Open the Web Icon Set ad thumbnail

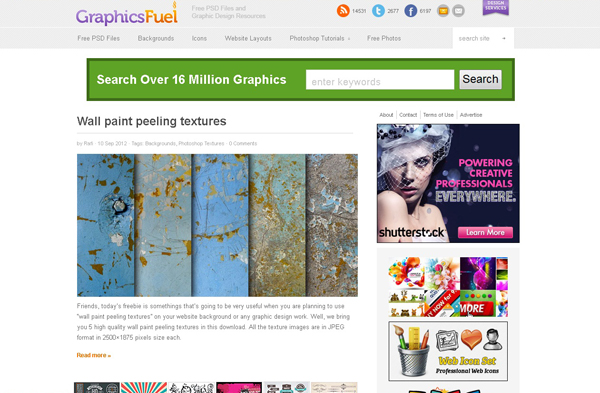pyautogui.click(x=448, y=351)
